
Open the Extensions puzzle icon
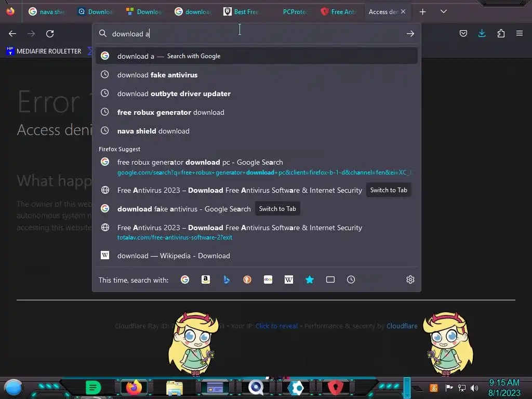click(501, 33)
